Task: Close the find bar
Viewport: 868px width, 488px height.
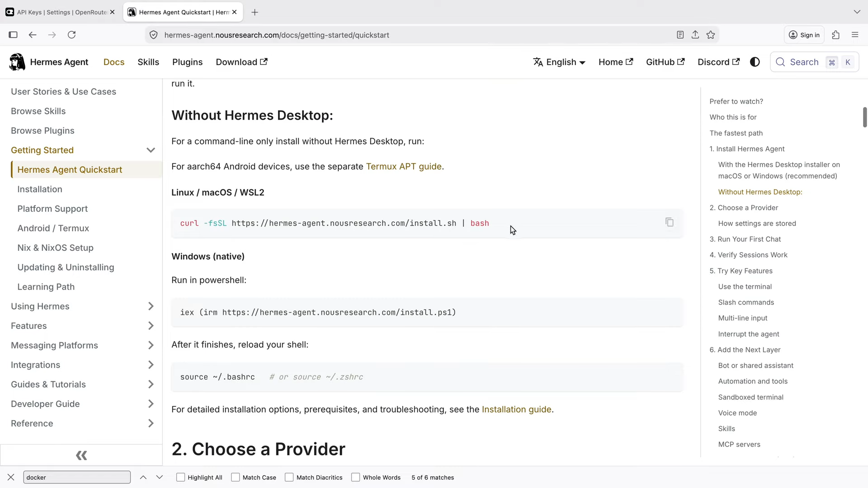Action: [x=11, y=477]
